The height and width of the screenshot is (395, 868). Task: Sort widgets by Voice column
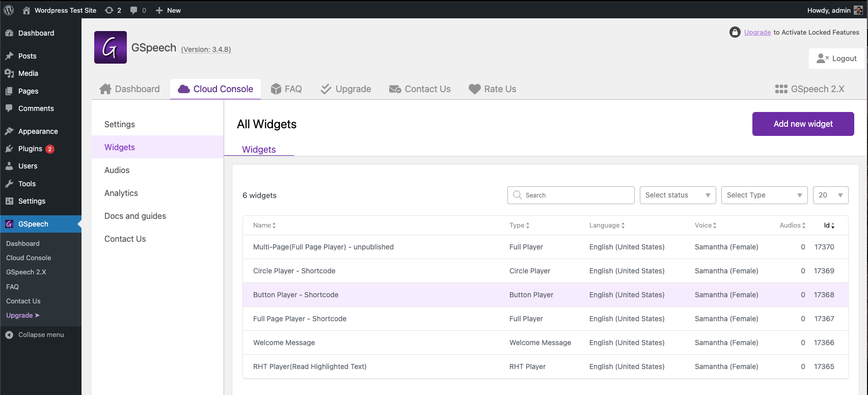coord(706,225)
